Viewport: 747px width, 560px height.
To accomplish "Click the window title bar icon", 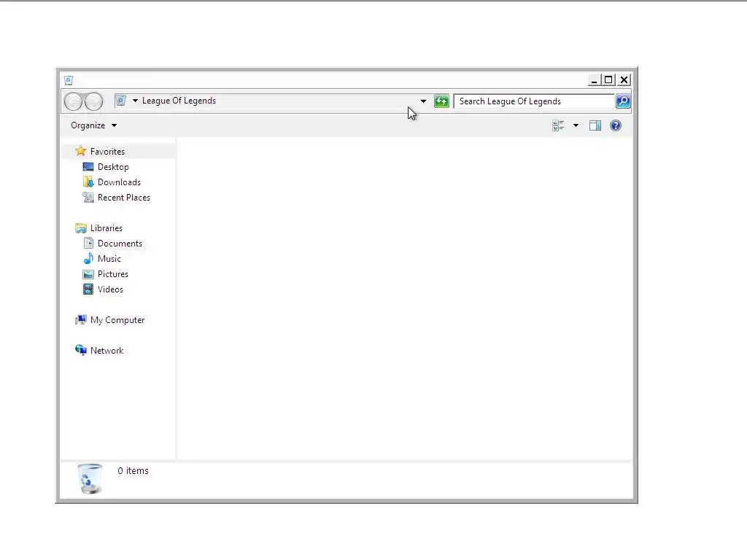I will coord(69,80).
